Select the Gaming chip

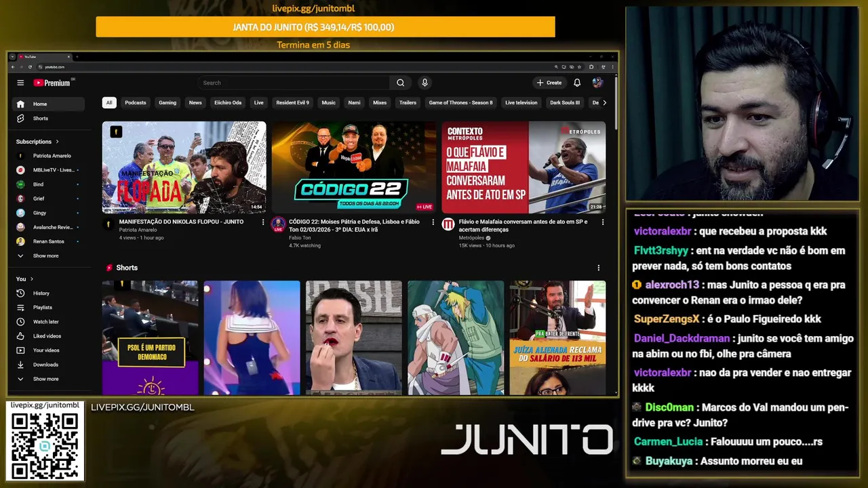click(x=167, y=102)
